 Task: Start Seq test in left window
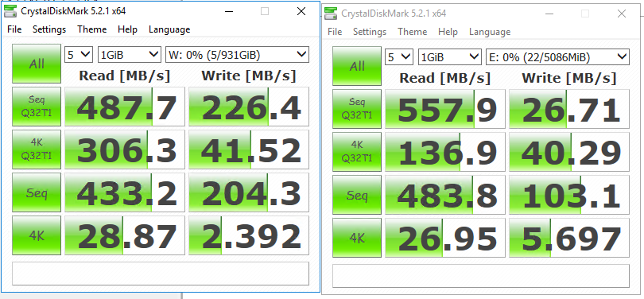(37, 192)
